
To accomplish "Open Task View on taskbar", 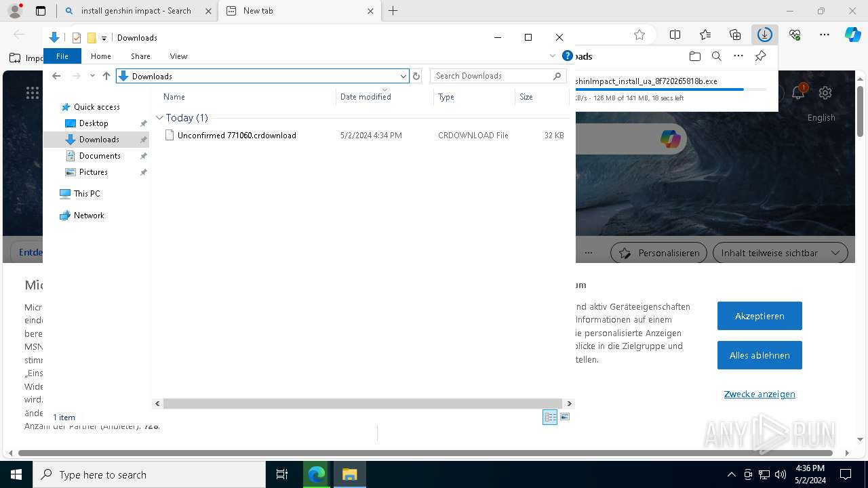I will click(x=282, y=474).
